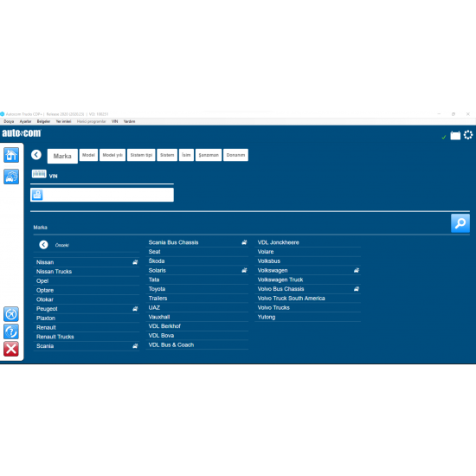Select VDL Berkhof brand

(197, 326)
